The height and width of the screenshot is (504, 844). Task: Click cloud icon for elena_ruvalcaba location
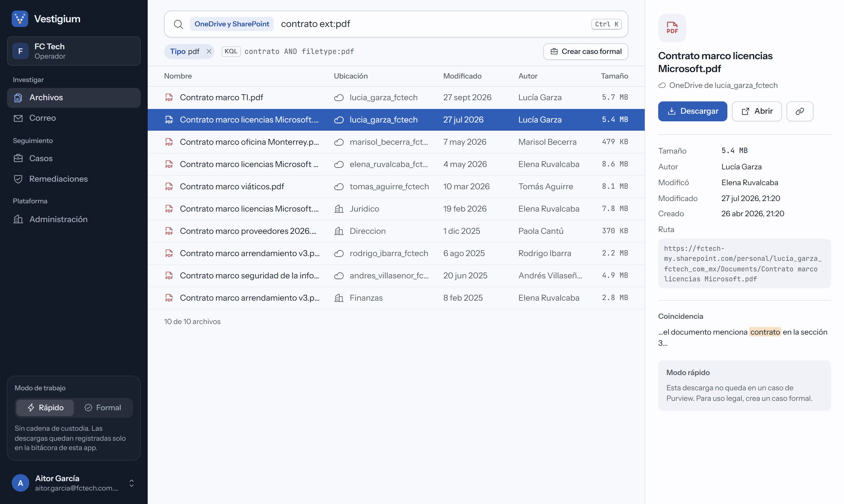[x=338, y=165]
